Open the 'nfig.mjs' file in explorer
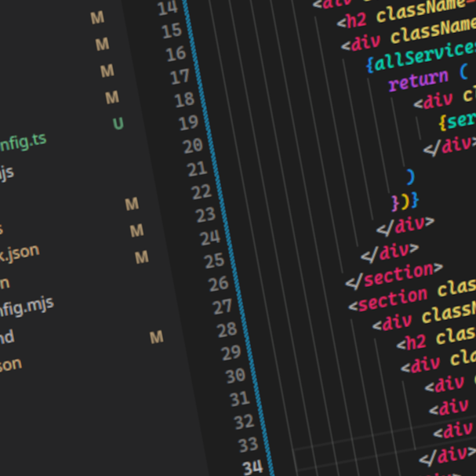Viewport: 476px width, 476px height. pyautogui.click(x=27, y=307)
